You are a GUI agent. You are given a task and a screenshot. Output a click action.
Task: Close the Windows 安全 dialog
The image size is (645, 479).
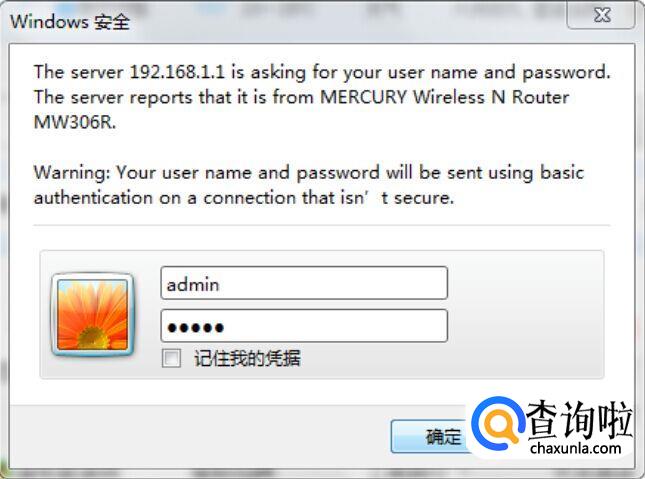click(x=601, y=15)
